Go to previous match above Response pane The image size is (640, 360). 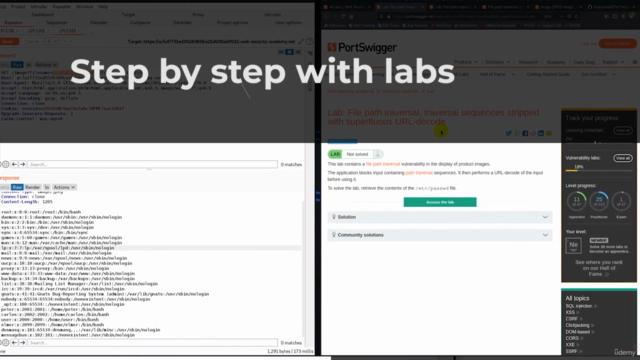click(x=14, y=164)
